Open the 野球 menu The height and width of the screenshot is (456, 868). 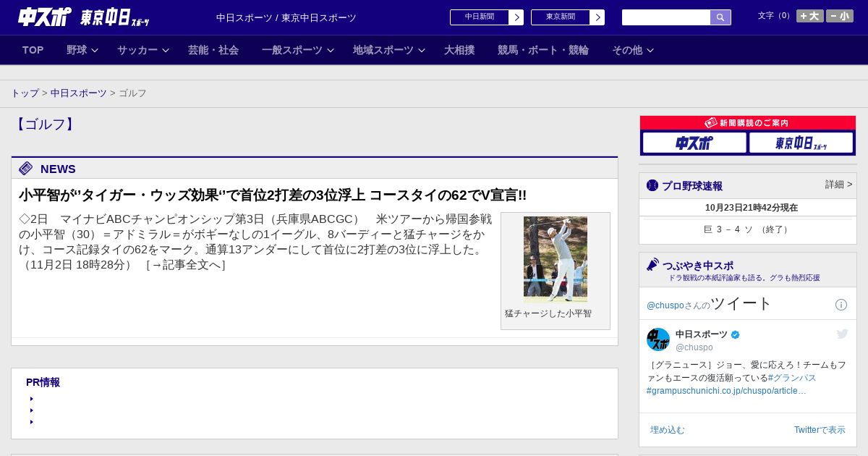(x=77, y=50)
